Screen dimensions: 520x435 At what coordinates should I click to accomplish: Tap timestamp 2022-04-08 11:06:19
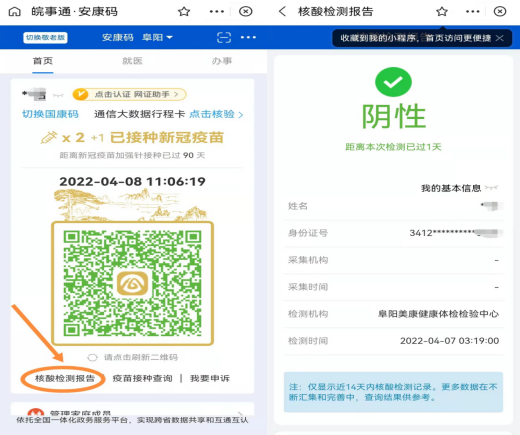[x=132, y=181]
